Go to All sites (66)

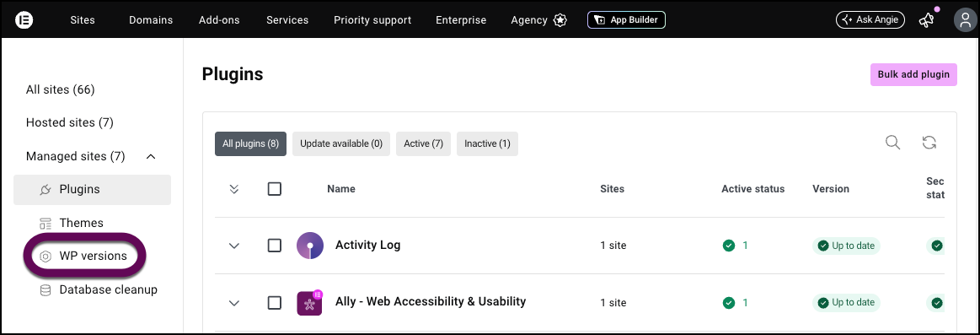tap(60, 89)
